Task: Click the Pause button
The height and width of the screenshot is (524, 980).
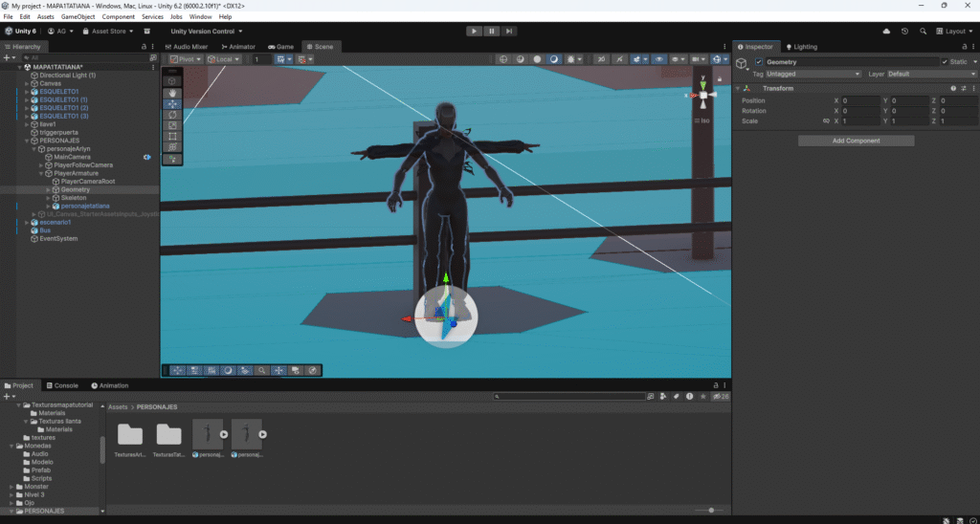Action: click(x=491, y=31)
